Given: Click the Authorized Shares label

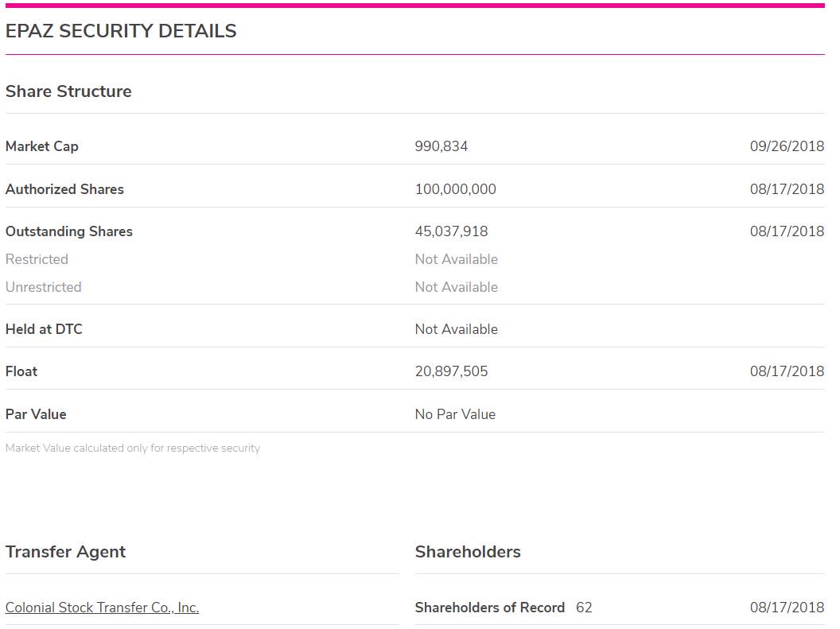Looking at the screenshot, I should click(x=64, y=189).
